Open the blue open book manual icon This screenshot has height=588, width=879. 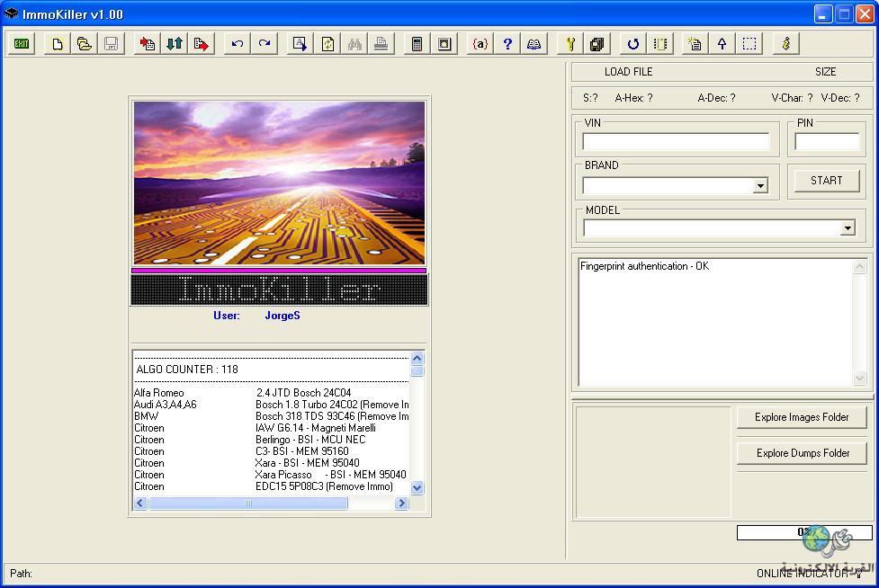(534, 44)
